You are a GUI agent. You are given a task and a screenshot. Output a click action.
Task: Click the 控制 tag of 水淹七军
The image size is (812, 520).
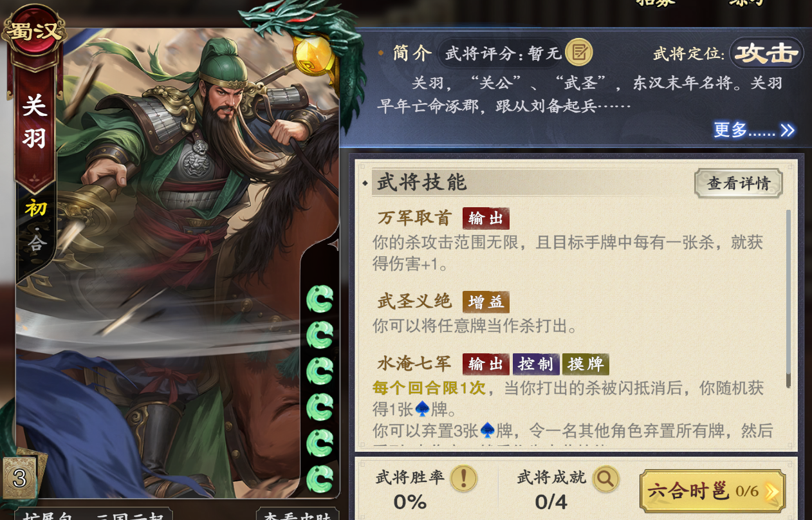click(535, 364)
